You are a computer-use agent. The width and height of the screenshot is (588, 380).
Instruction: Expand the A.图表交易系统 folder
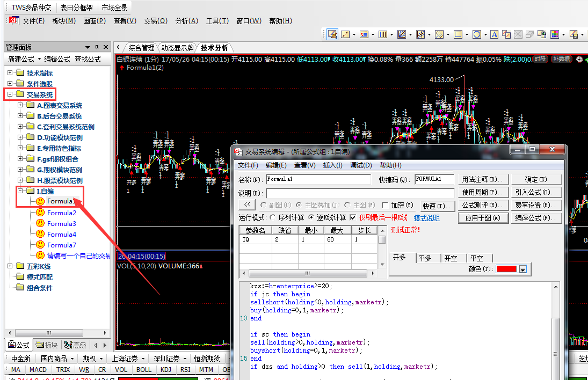(20, 105)
